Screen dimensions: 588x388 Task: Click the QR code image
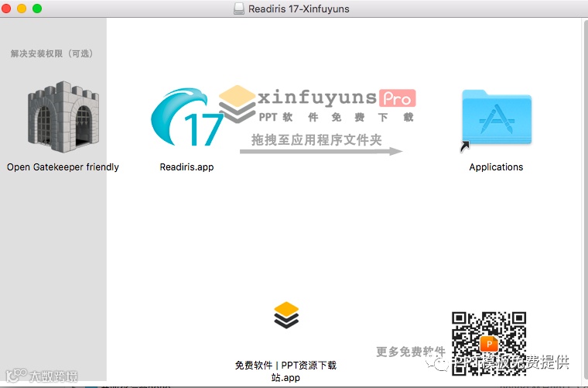[489, 343]
